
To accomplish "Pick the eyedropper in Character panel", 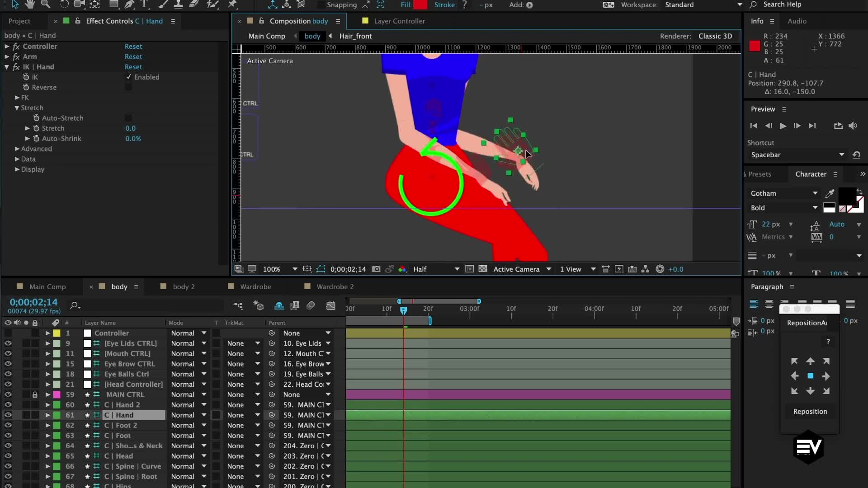I will (830, 193).
